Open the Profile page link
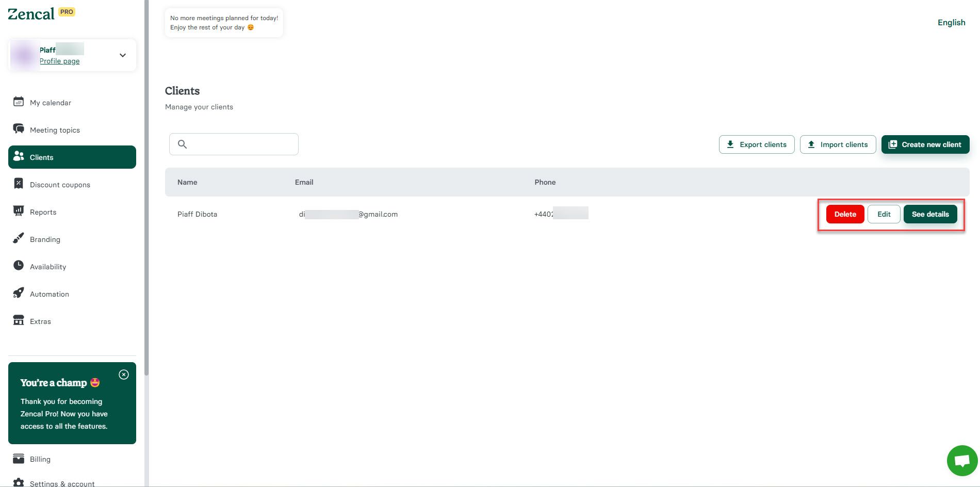980x487 pixels. tap(59, 61)
